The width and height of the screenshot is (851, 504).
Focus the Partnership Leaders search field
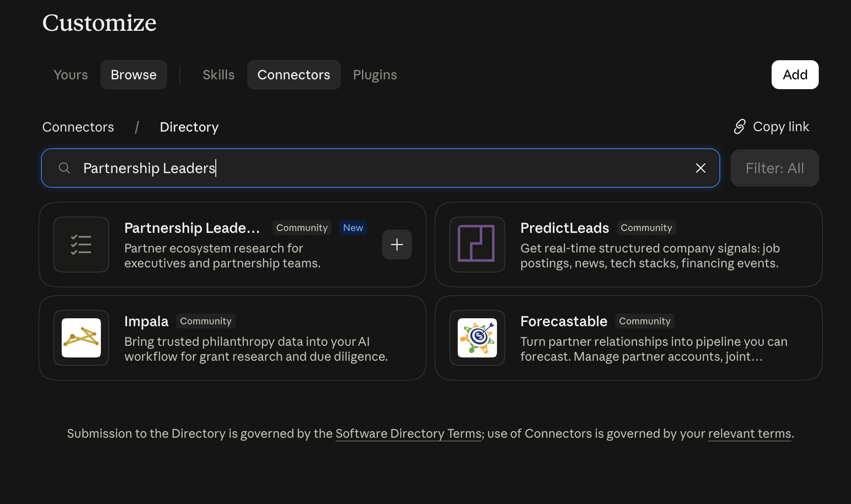(381, 168)
